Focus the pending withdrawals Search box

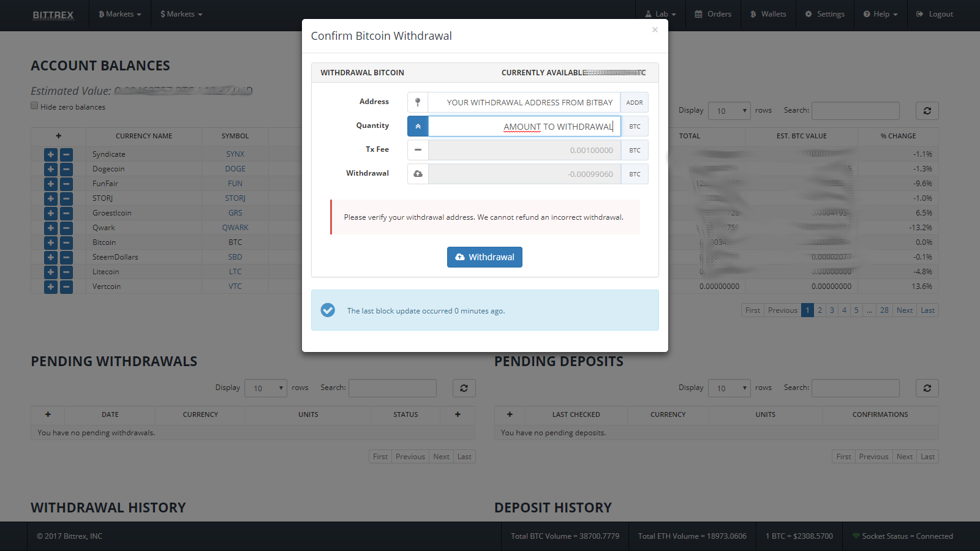pyautogui.click(x=393, y=388)
